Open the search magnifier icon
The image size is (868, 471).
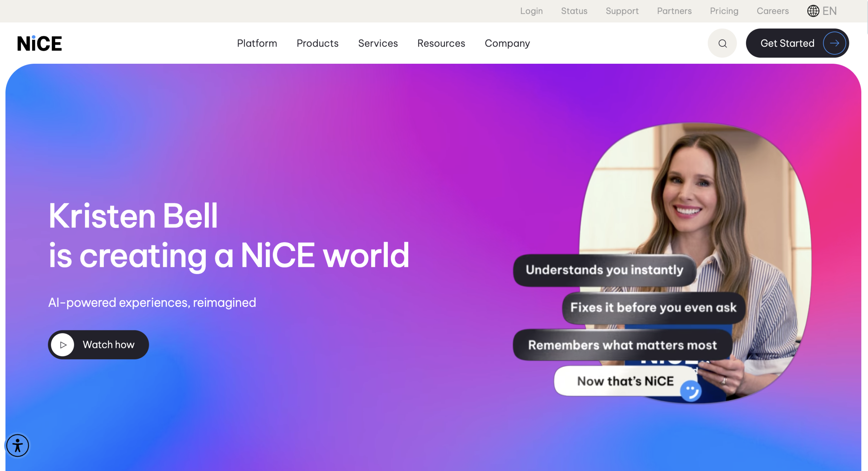722,43
